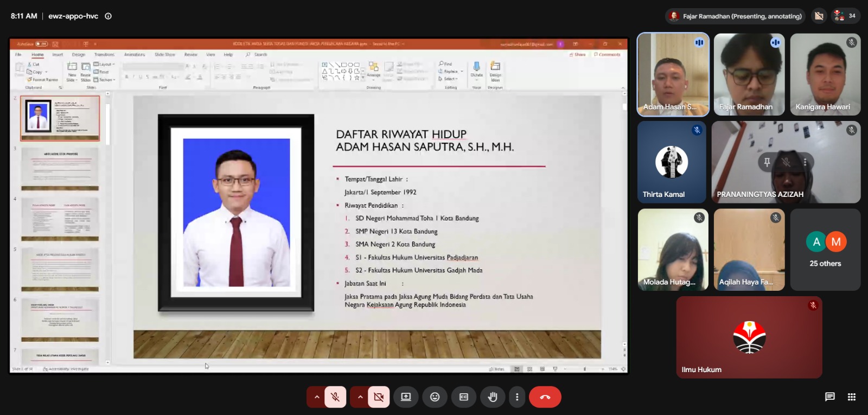Select slide 3 thumbnail in slide panel
Viewport: 868px width, 415px height.
point(60,169)
